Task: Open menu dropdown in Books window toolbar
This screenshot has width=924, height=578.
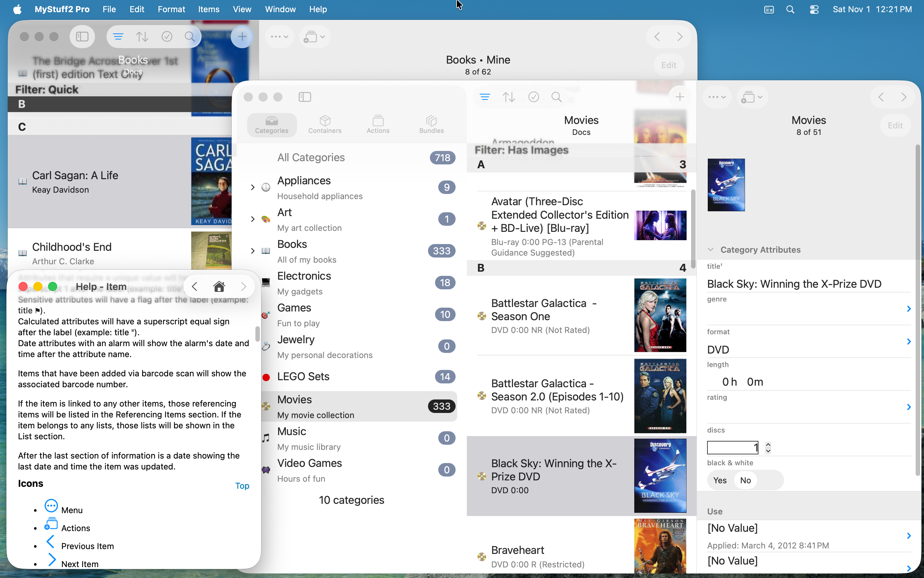Action: [x=279, y=37]
